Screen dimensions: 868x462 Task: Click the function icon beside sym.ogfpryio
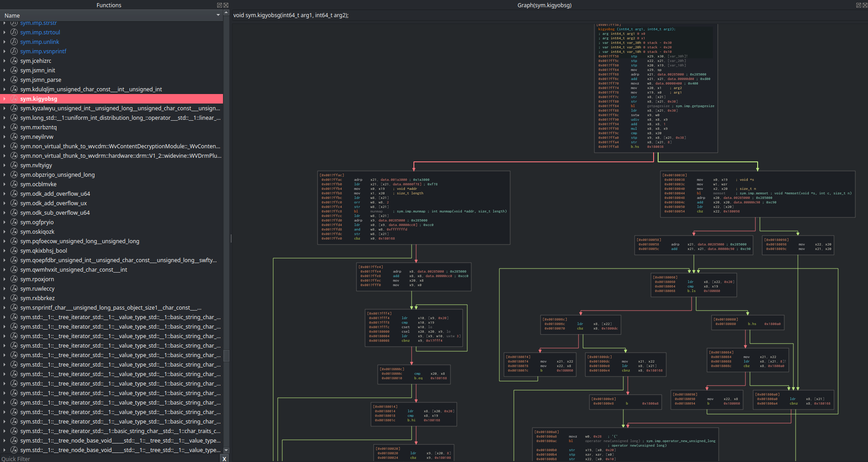coord(14,222)
